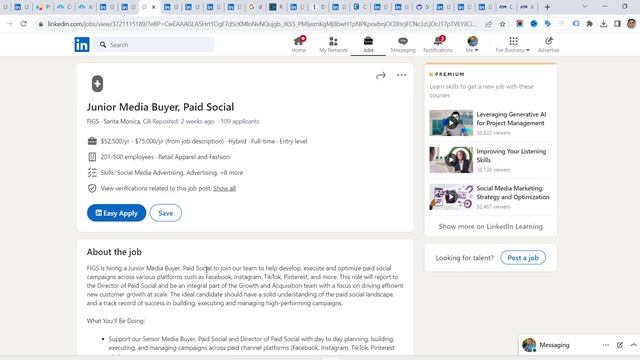Image resolution: width=640 pixels, height=360 pixels.
Task: Click the Post a job button
Action: coord(523,258)
